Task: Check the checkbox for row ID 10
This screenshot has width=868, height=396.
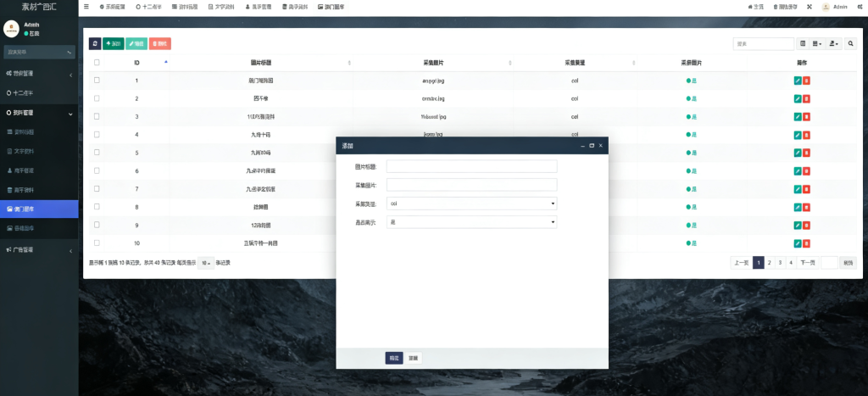Action: pos(97,243)
